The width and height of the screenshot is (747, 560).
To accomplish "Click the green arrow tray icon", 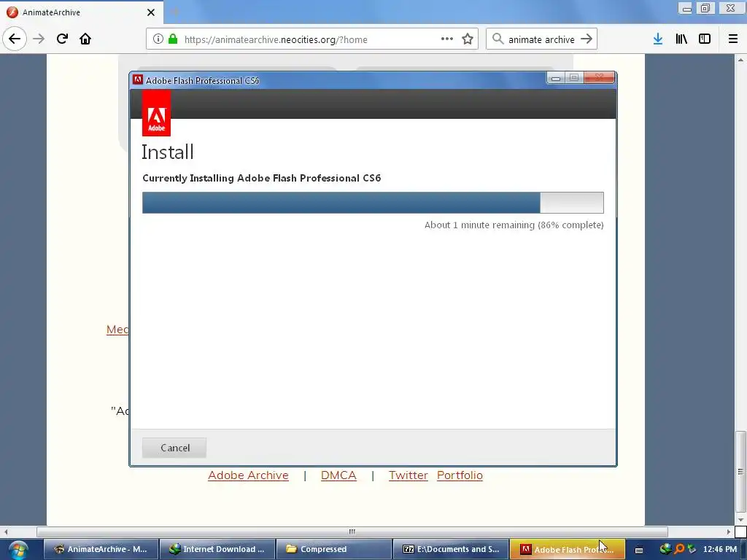I will coord(692,549).
